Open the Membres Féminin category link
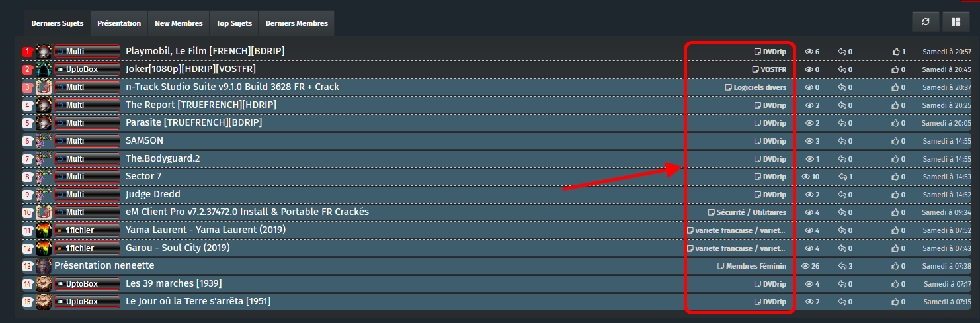 click(x=756, y=266)
